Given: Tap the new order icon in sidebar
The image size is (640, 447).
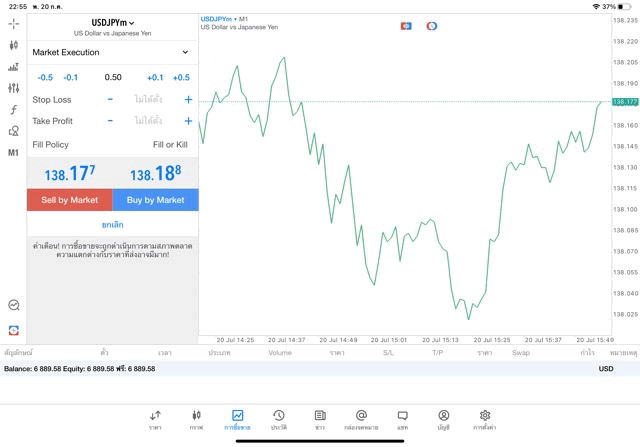Looking at the screenshot, I should pos(14,330).
